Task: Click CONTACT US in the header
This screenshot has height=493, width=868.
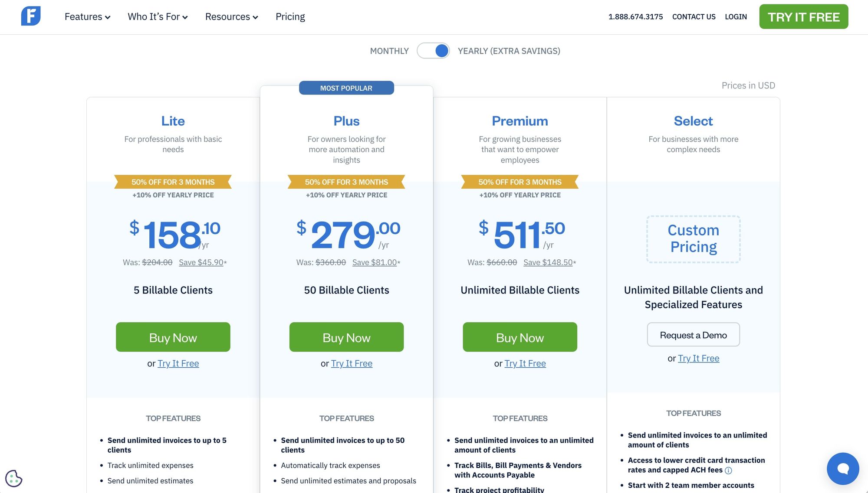Action: 694,17
